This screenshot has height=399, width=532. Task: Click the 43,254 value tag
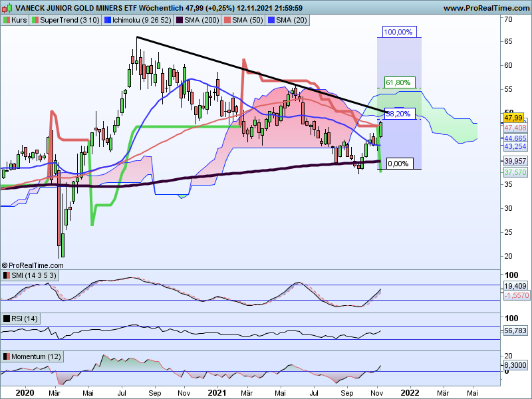515,146
